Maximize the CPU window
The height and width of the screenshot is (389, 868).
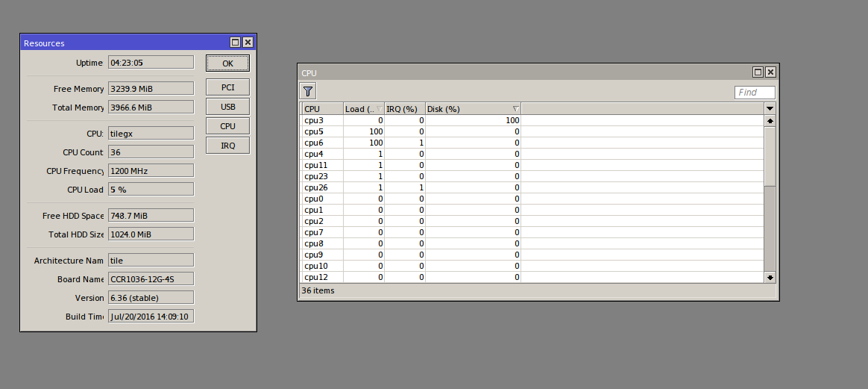(x=758, y=72)
